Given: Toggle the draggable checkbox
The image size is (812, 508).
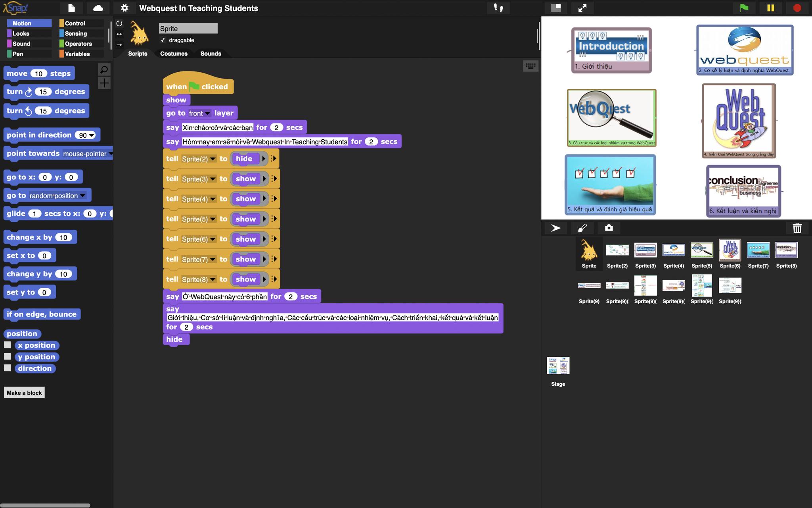Looking at the screenshot, I should click(x=163, y=40).
